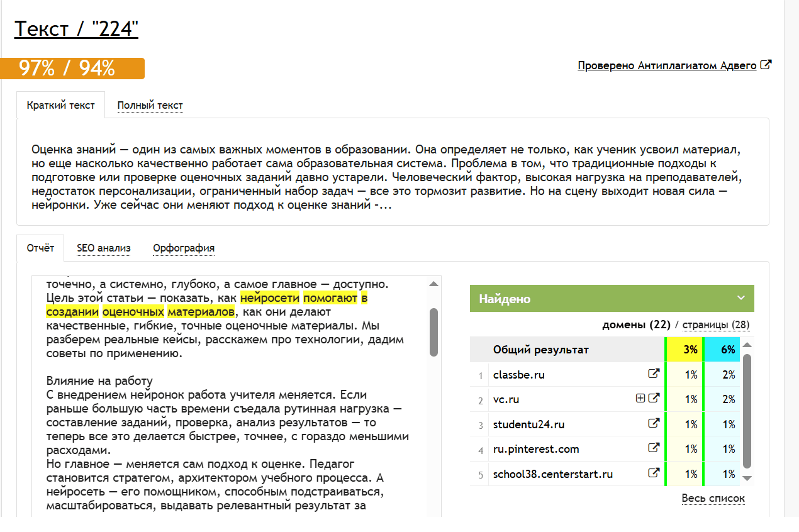Screen dimensions: 799x532
Task: Open external link icon for classbe.ru
Action: coord(654,374)
